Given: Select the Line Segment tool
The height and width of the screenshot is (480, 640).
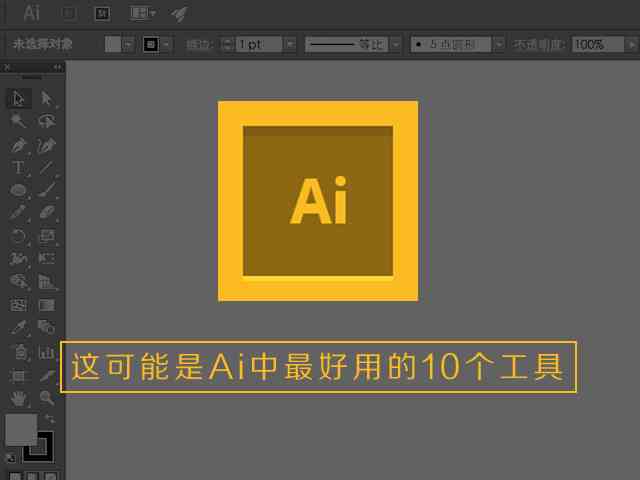Looking at the screenshot, I should point(47,168).
